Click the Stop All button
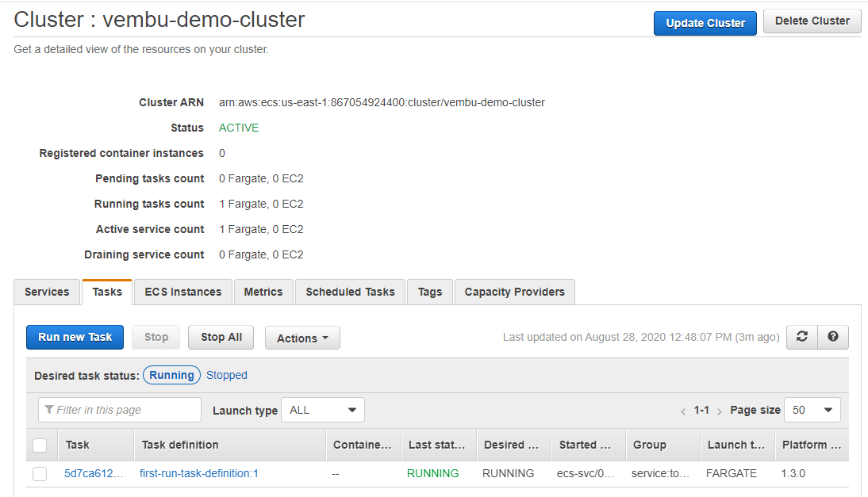The height and width of the screenshot is (497, 868). tap(221, 337)
